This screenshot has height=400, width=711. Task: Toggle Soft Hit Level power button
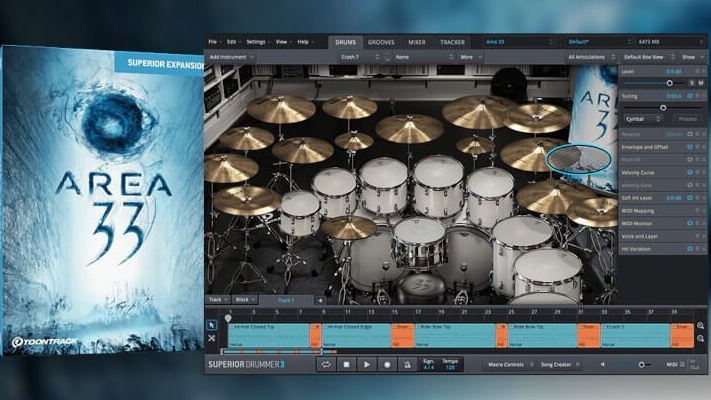[x=690, y=198]
